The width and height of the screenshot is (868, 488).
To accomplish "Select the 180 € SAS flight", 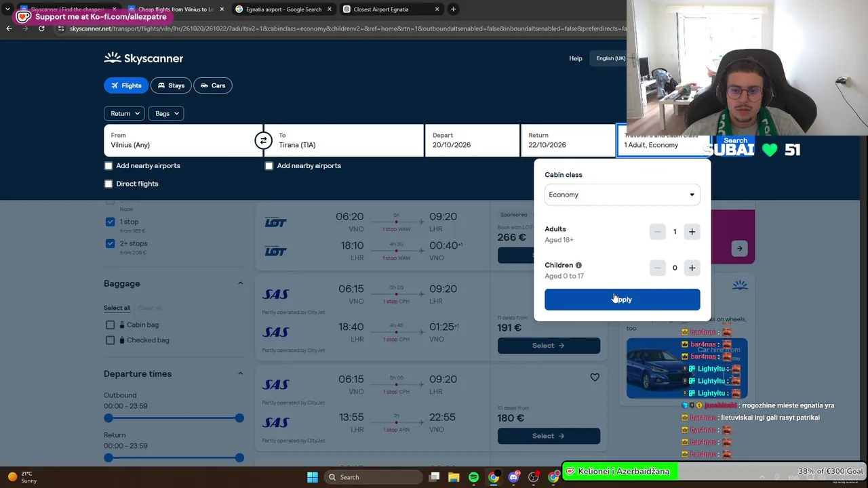I will click(x=549, y=436).
